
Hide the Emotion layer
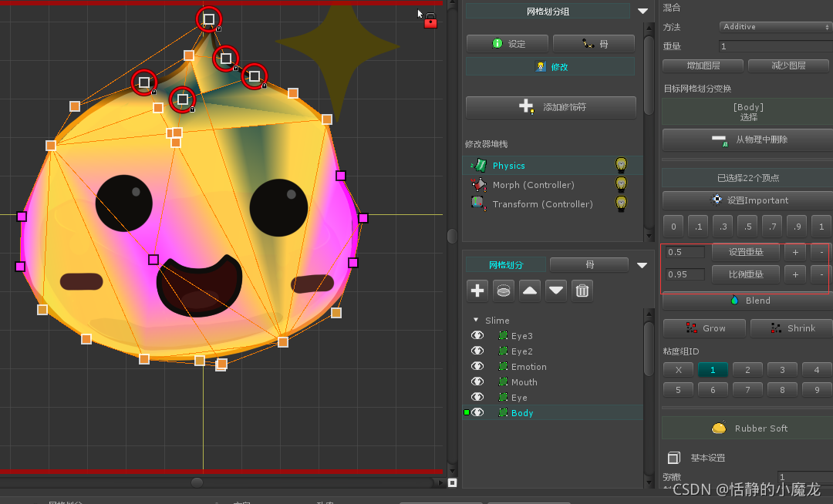[x=477, y=366]
